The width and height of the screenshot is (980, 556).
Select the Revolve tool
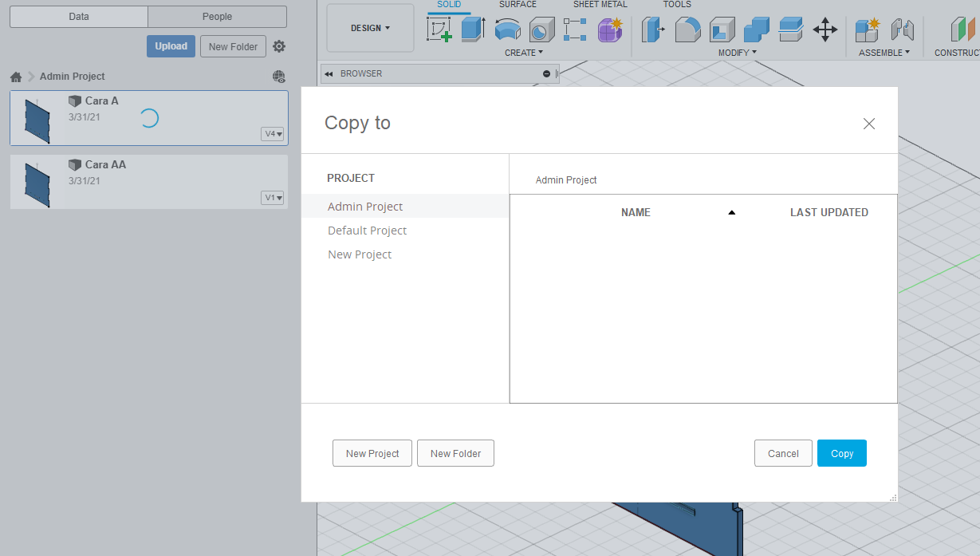tap(507, 30)
